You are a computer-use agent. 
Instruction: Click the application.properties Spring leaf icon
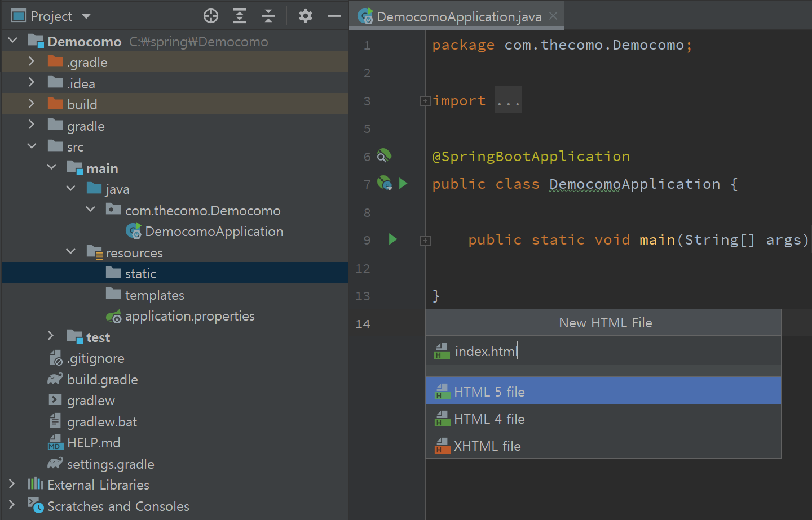(x=113, y=317)
